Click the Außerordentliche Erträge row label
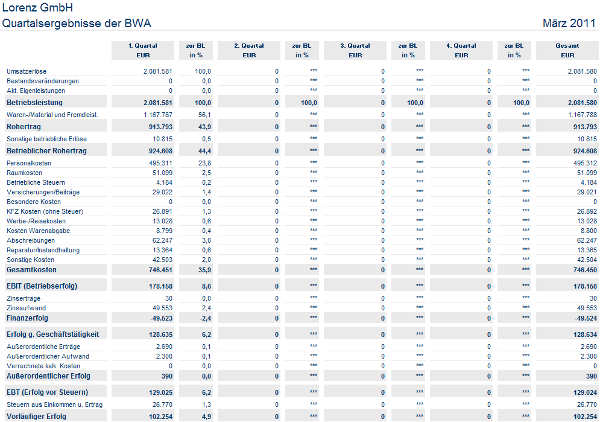The width and height of the screenshot is (600, 422). [x=43, y=347]
